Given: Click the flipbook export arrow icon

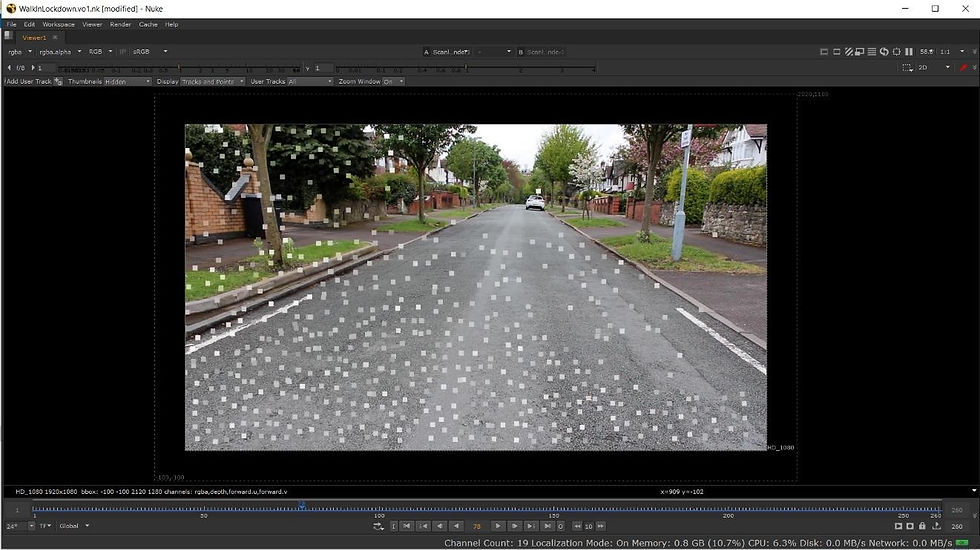Looking at the screenshot, I should (x=936, y=526).
